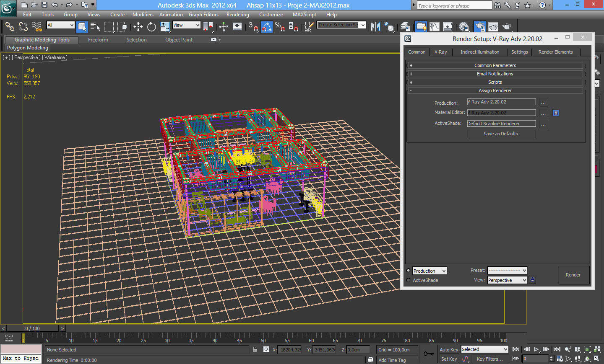Click the Open File folder icon
This screenshot has width=604, height=364.
(x=34, y=5)
